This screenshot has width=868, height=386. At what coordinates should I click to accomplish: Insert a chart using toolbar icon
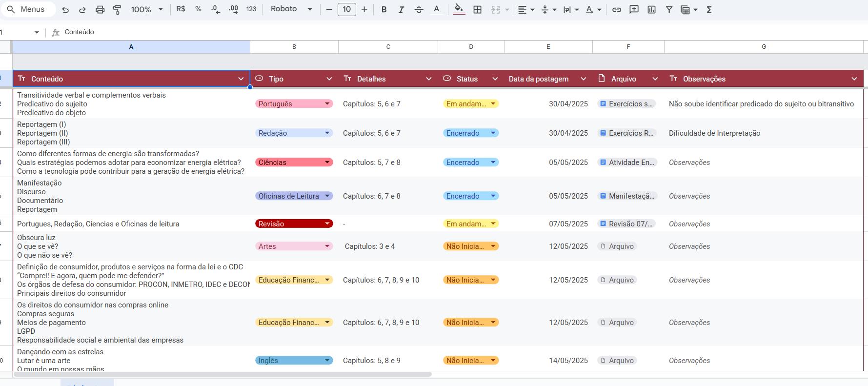[x=651, y=10]
